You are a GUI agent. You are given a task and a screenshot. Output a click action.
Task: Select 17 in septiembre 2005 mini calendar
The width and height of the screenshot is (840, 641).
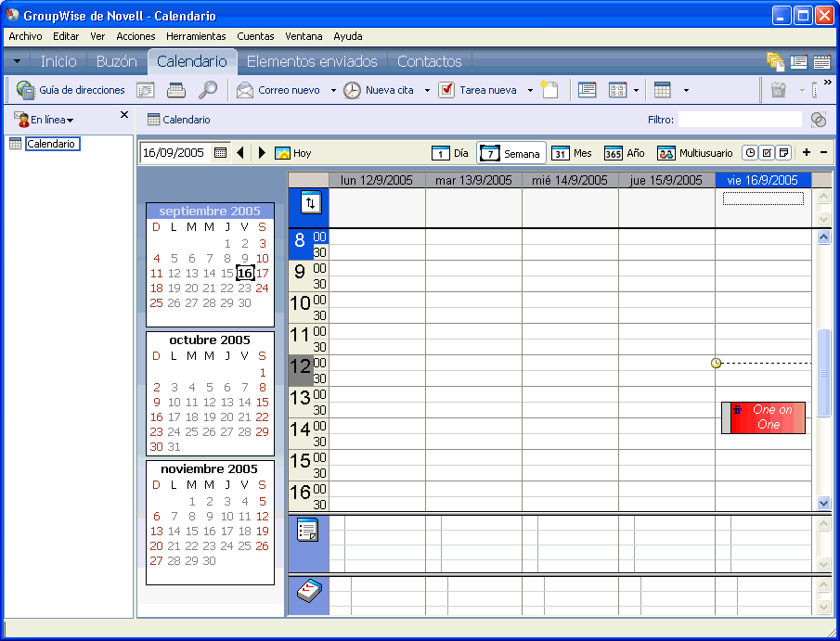coord(262,273)
